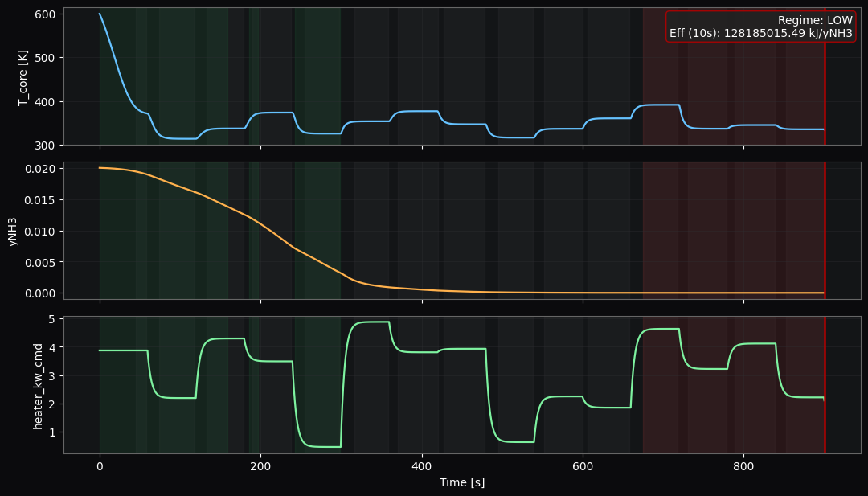Image resolution: width=868 pixels, height=496 pixels.
Task: Click the 0.010 tick on the yNH3 axis
Action: click(x=40, y=231)
